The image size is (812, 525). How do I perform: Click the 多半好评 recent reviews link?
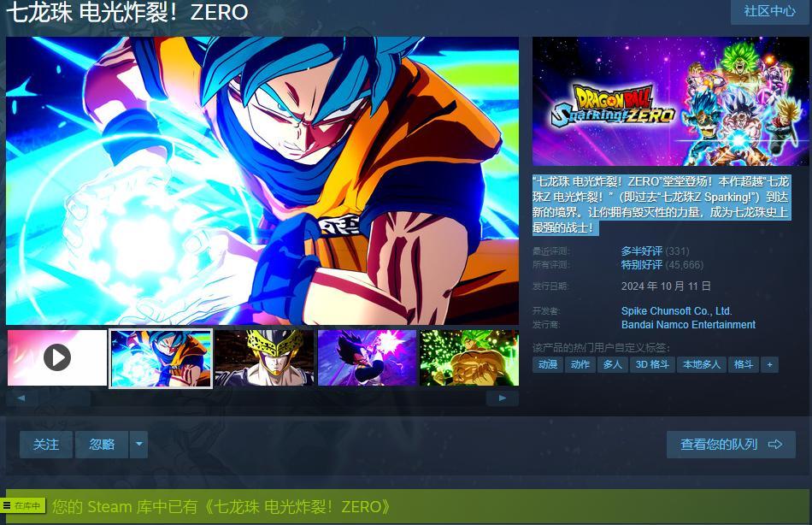click(642, 251)
